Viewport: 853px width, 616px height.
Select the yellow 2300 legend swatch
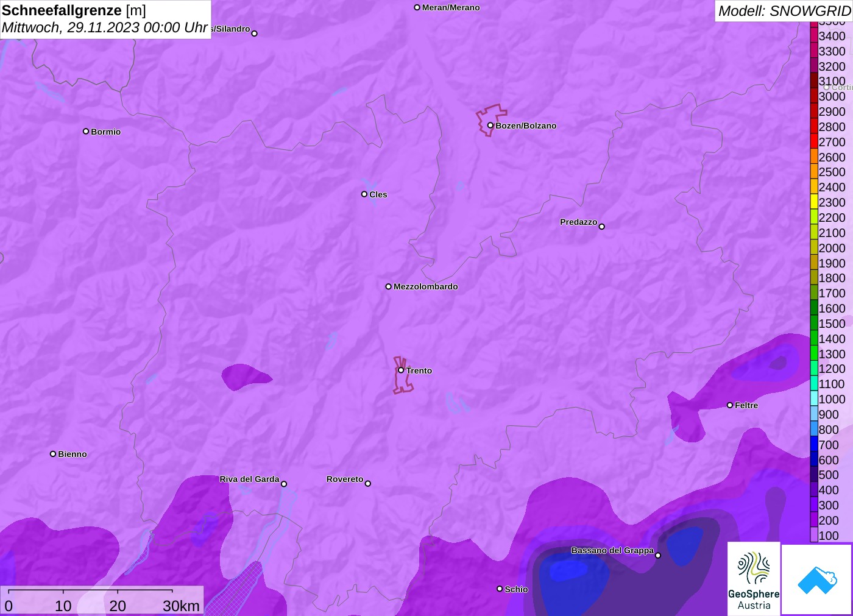coord(814,202)
